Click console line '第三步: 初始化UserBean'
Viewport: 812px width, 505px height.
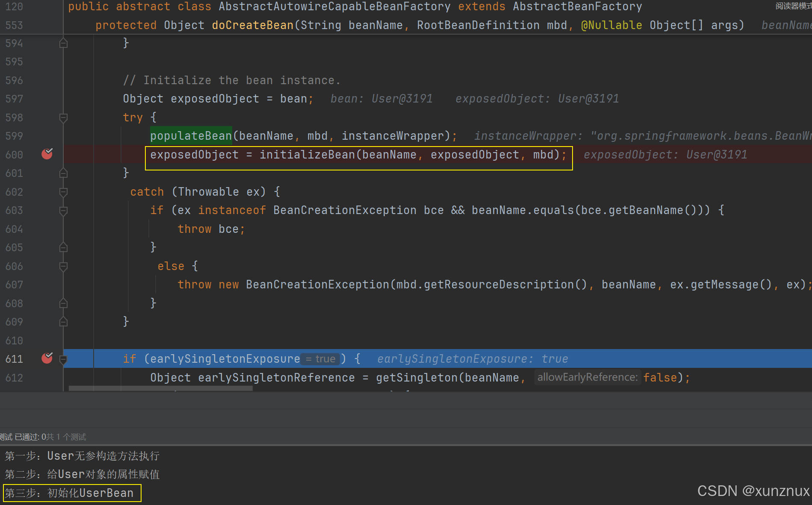69,493
